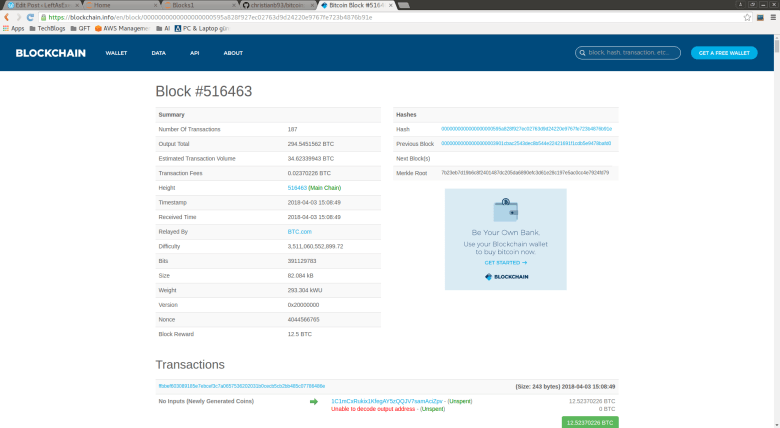Reload the page with refresh icon

coord(30,17)
